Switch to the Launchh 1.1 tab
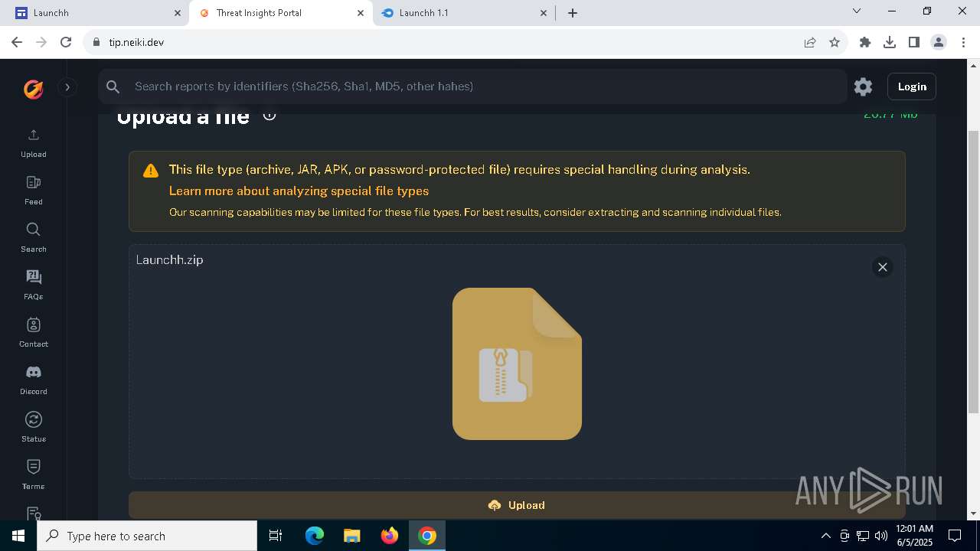The image size is (980, 551). 464,13
